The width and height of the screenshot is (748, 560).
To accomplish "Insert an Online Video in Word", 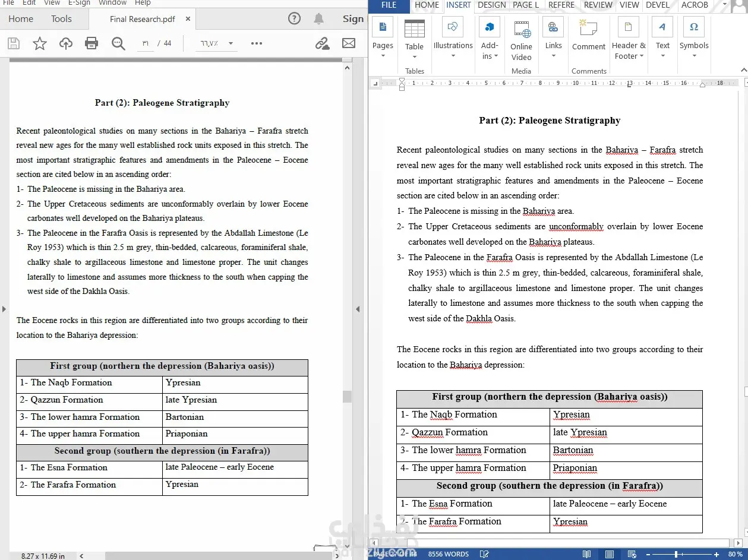I will 521,40.
